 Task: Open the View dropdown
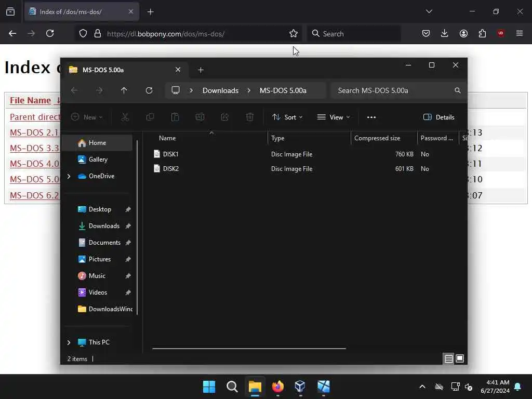334,117
